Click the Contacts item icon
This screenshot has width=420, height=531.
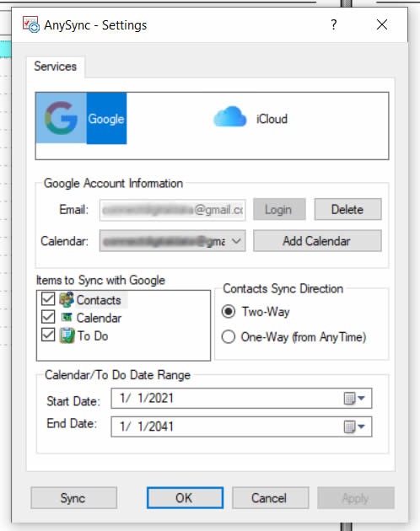(x=67, y=300)
